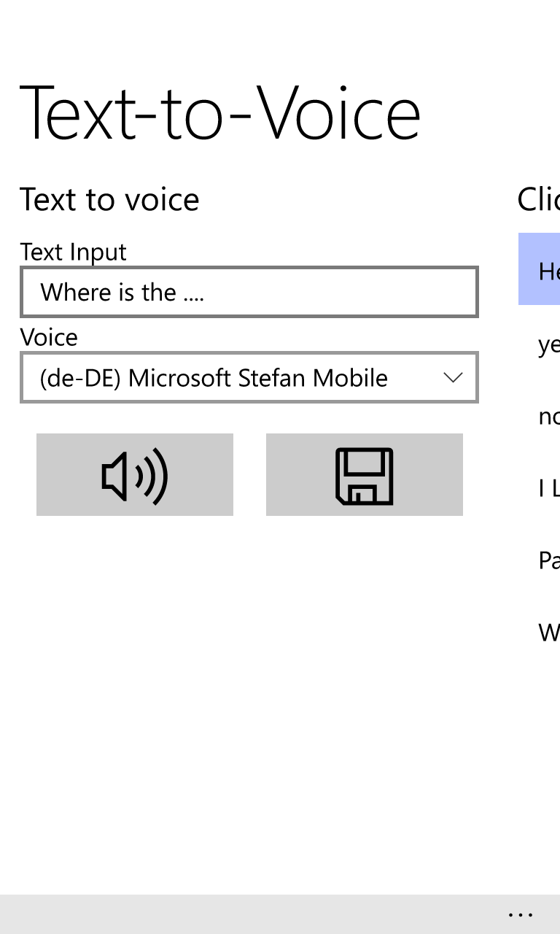The width and height of the screenshot is (560, 934).
Task: Click the 'Voice' label above dropdown
Action: click(x=49, y=337)
